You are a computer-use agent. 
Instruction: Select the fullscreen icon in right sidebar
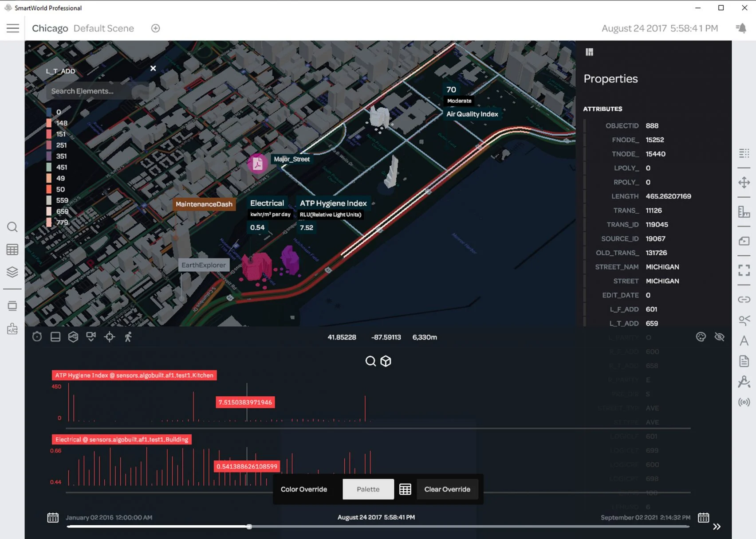[744, 270]
